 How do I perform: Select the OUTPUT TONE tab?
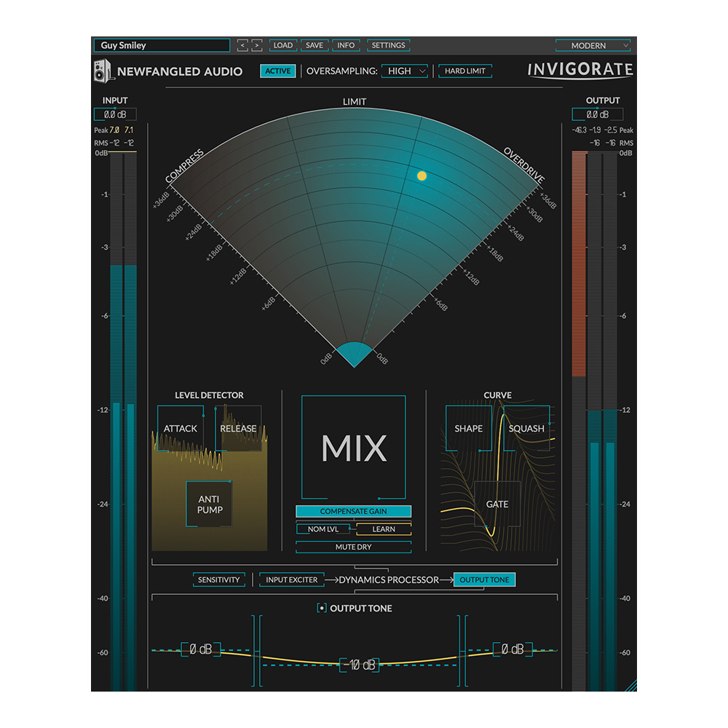pyautogui.click(x=484, y=580)
